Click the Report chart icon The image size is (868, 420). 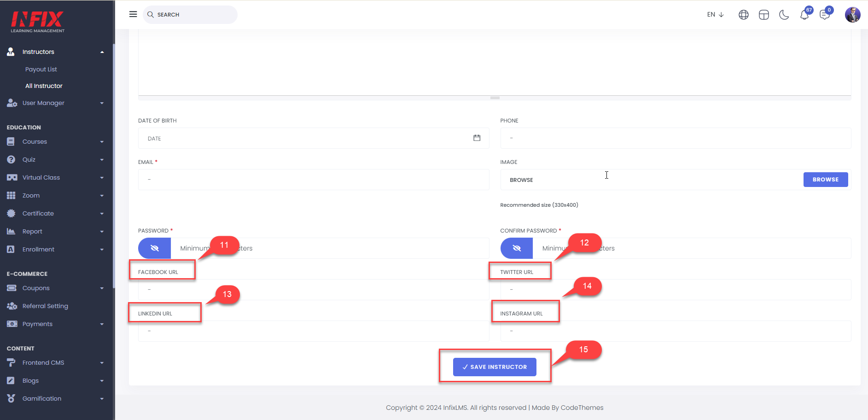(x=11, y=231)
